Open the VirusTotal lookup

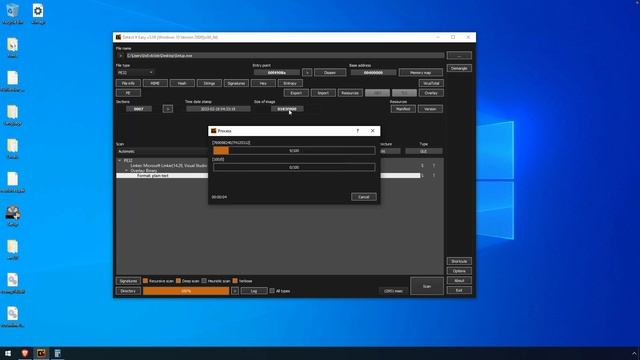[431, 83]
